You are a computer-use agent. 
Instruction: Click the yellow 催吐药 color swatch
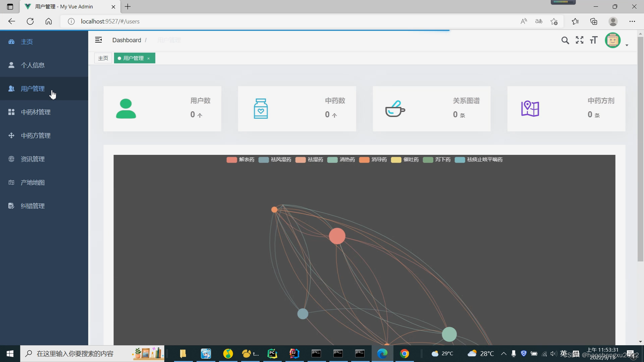396,160
